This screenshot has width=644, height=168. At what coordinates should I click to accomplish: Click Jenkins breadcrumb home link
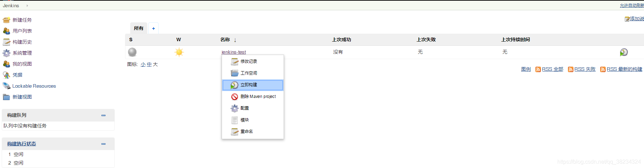click(11, 5)
